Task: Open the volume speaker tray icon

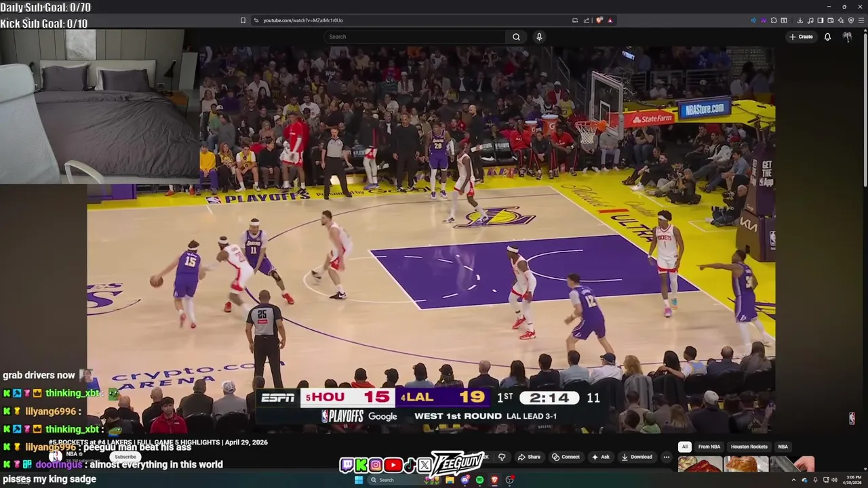Action: pos(834,480)
